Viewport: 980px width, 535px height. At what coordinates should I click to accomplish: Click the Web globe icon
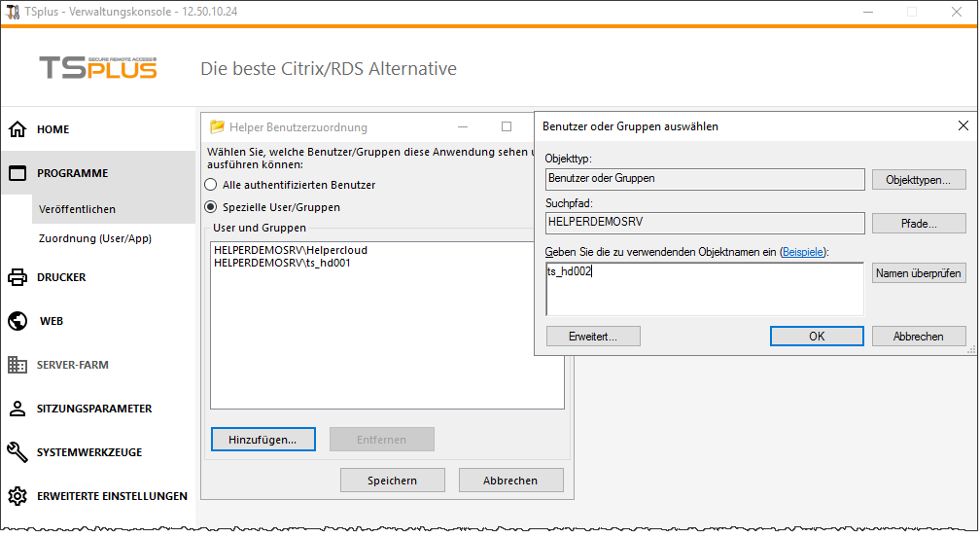click(17, 321)
